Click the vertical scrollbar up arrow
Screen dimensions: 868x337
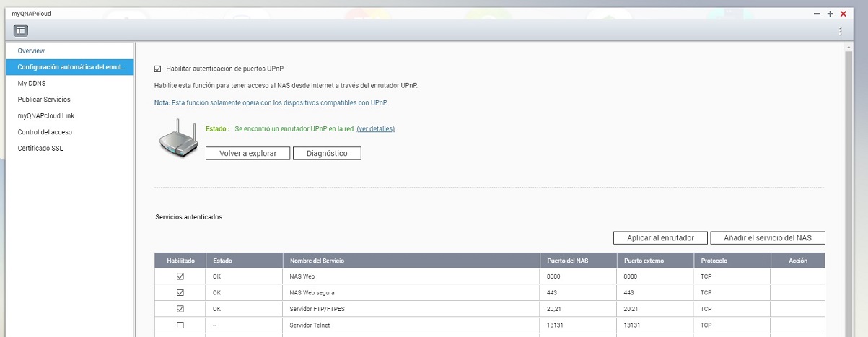tap(849, 48)
